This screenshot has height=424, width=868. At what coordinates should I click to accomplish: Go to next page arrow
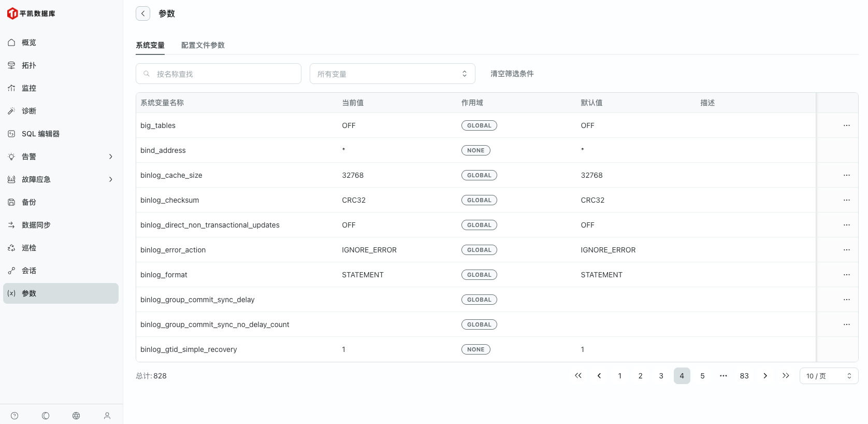pos(765,376)
